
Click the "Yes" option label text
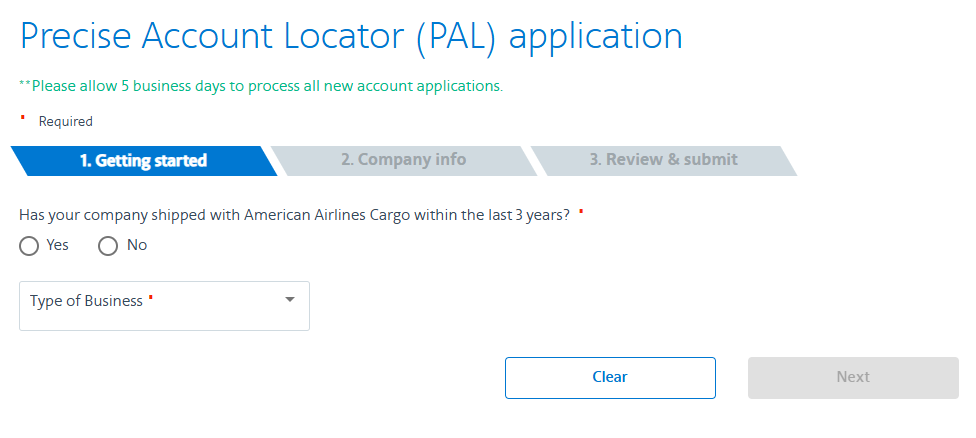(57, 245)
